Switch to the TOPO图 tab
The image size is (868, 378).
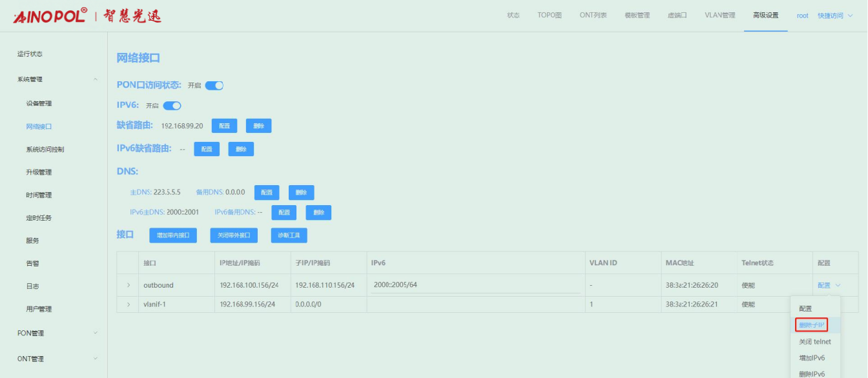(549, 15)
